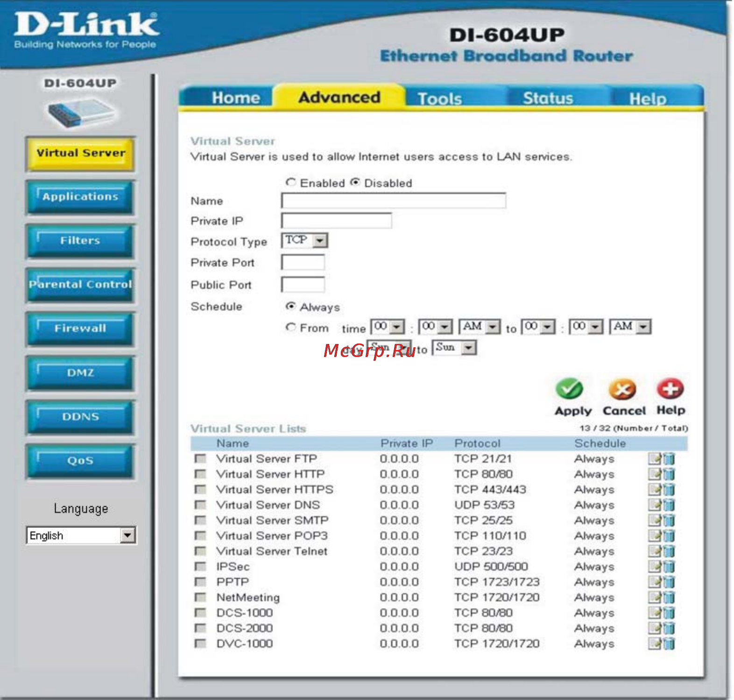Open the Filters sidebar page
Screen dimensions: 734x700
pos(80,241)
